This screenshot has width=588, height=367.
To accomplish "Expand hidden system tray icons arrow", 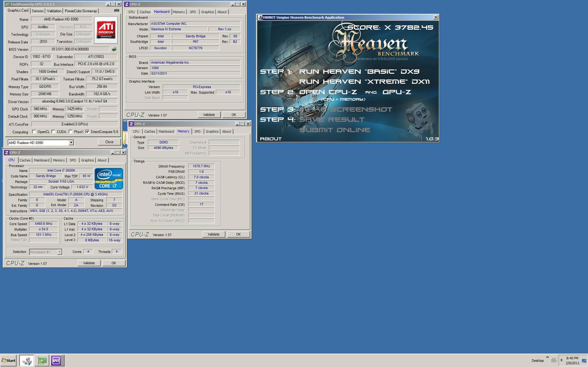I will [x=561, y=360].
